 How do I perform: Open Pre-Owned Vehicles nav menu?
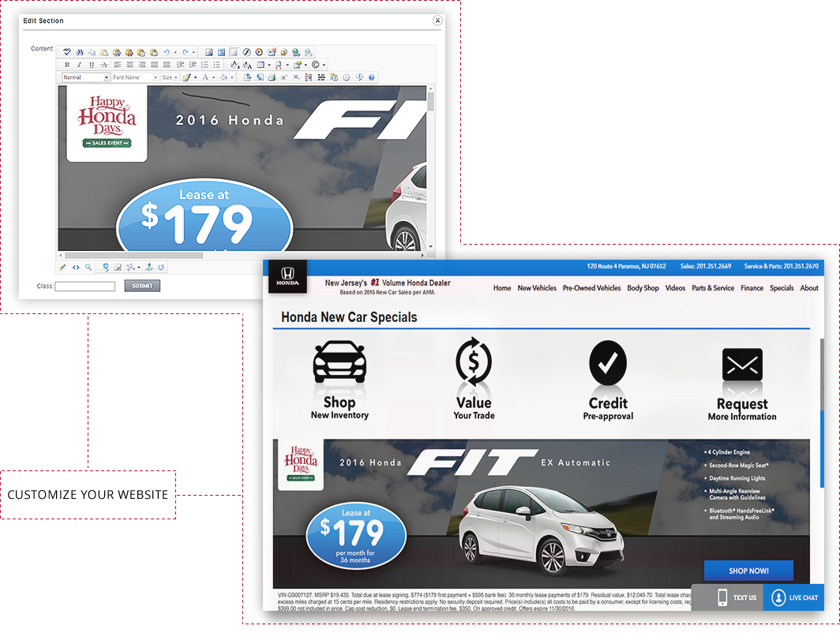tap(591, 288)
